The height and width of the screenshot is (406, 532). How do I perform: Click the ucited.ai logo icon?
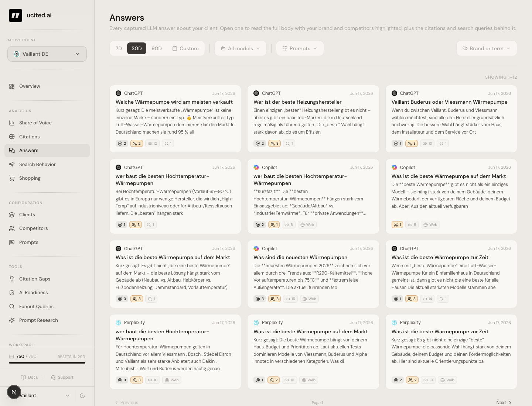(x=16, y=16)
